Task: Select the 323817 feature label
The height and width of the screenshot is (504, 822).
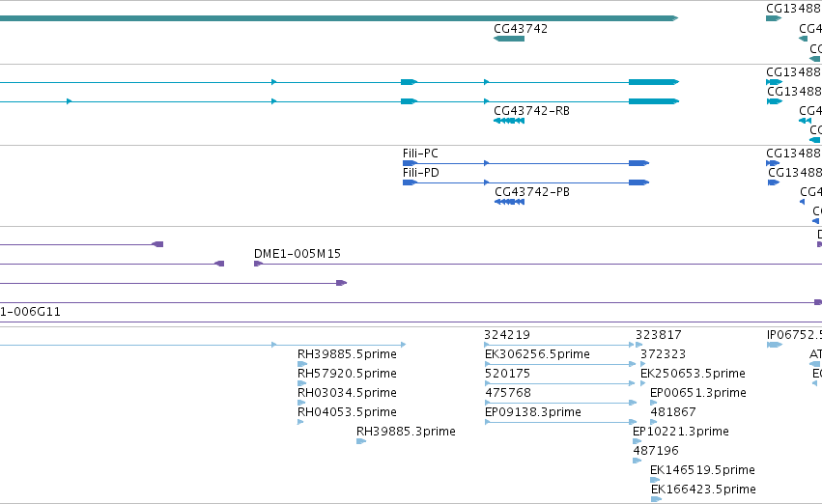Action: [x=659, y=335]
